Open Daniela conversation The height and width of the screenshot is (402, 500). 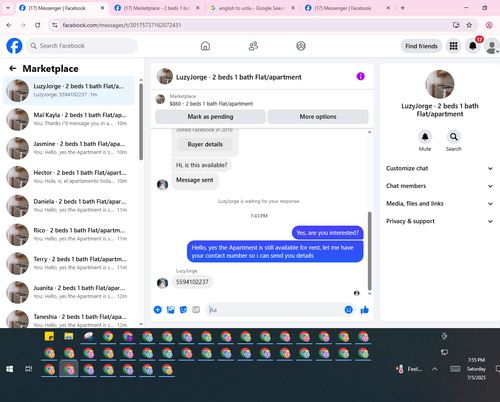69,206
